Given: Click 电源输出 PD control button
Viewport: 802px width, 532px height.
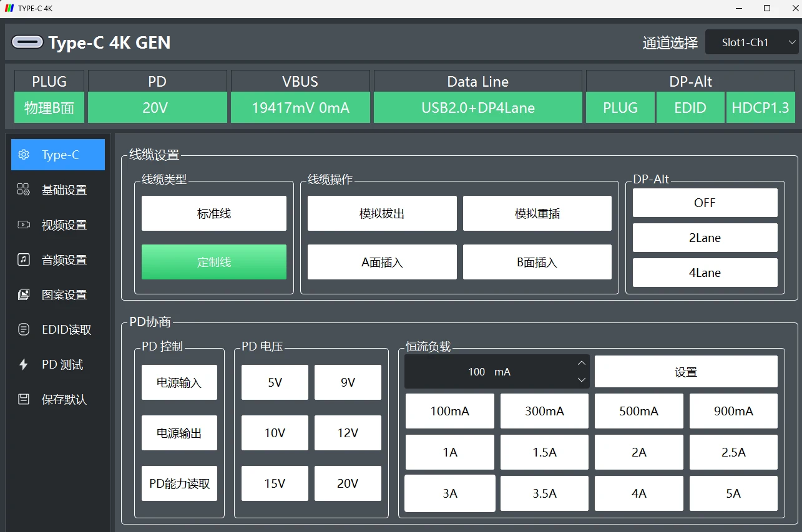Looking at the screenshot, I should (x=179, y=433).
